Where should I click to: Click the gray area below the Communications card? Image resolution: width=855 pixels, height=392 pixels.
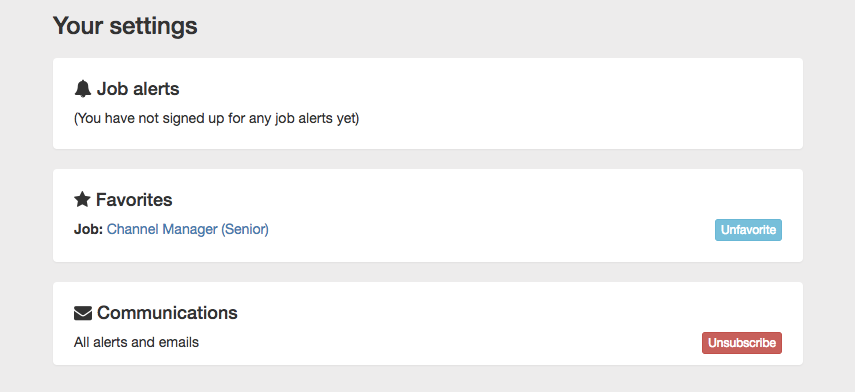point(428,379)
